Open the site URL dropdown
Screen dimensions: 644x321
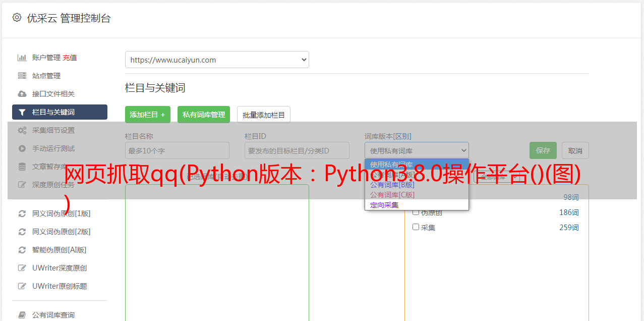[x=217, y=60]
